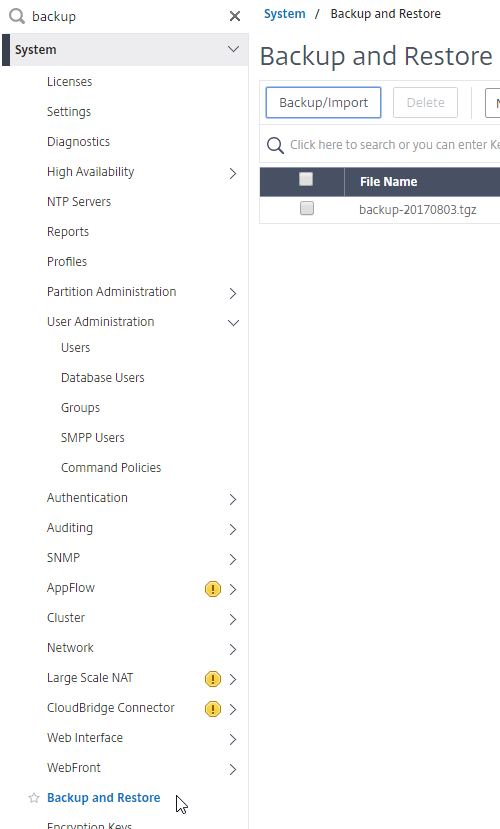Star Backup and Restore as favorite

(34, 798)
